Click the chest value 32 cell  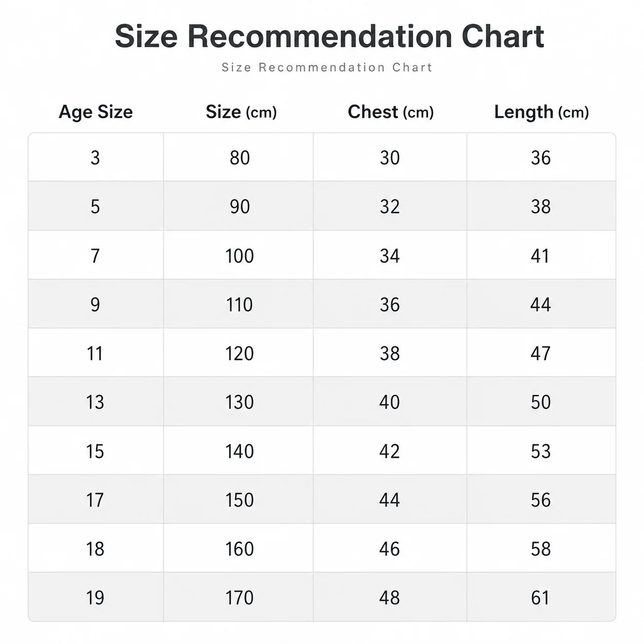pyautogui.click(x=390, y=206)
